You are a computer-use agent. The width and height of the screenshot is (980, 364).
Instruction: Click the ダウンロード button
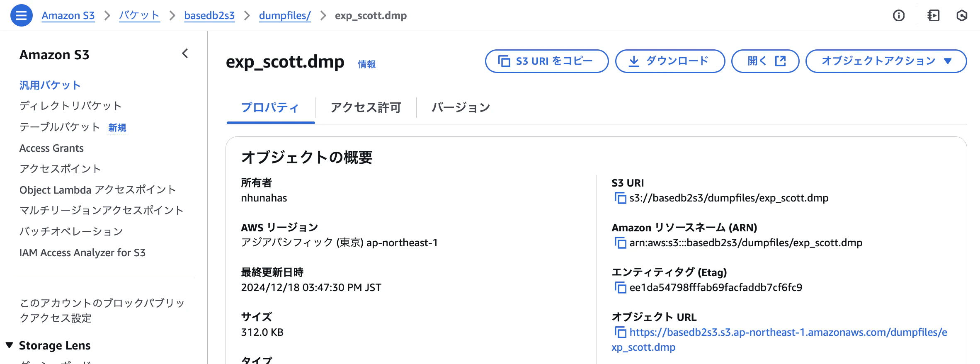coord(670,61)
